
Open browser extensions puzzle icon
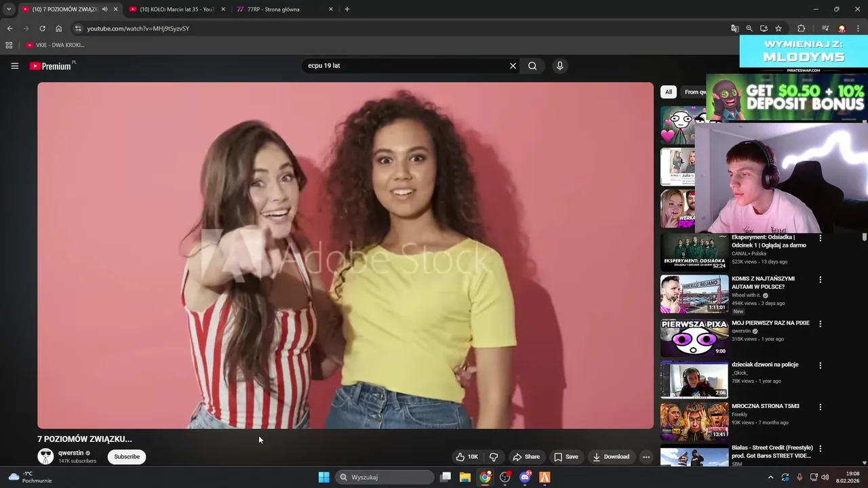pos(801,28)
